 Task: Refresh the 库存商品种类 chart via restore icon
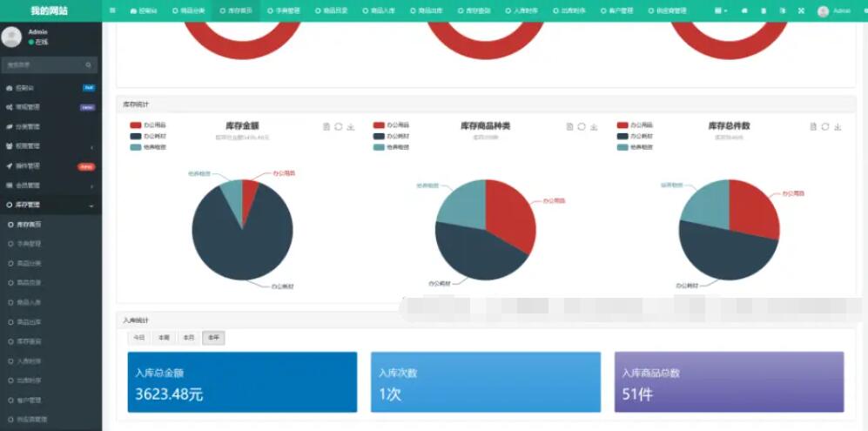pyautogui.click(x=582, y=127)
